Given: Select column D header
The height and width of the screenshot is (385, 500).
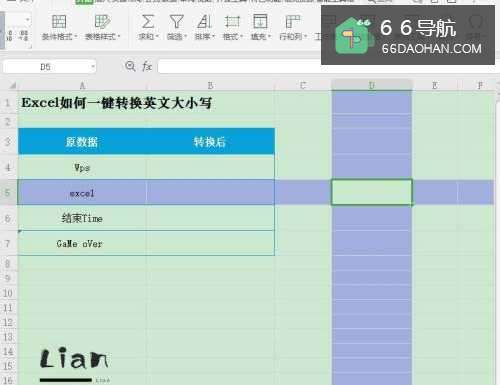Looking at the screenshot, I should pyautogui.click(x=372, y=85).
